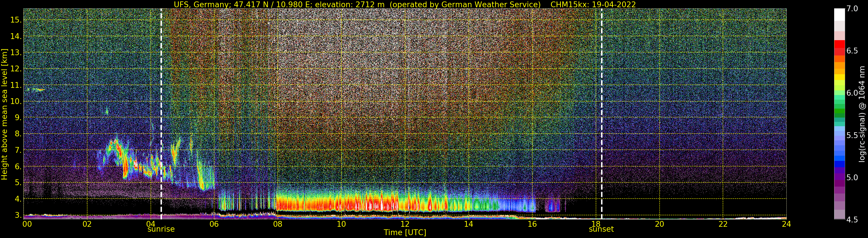This screenshot has width=868, height=238.
Task: Click the colorbar tick label "5.5"
Action: pyautogui.click(x=852, y=135)
